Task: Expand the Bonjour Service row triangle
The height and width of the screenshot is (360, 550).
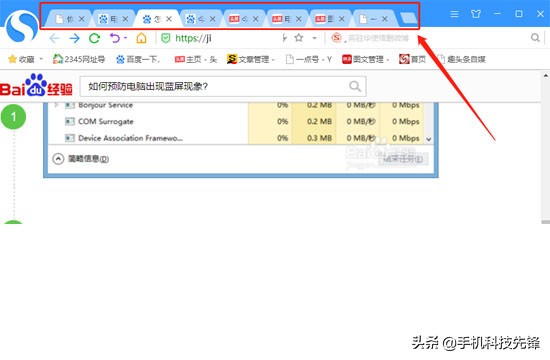Action: click(x=56, y=105)
